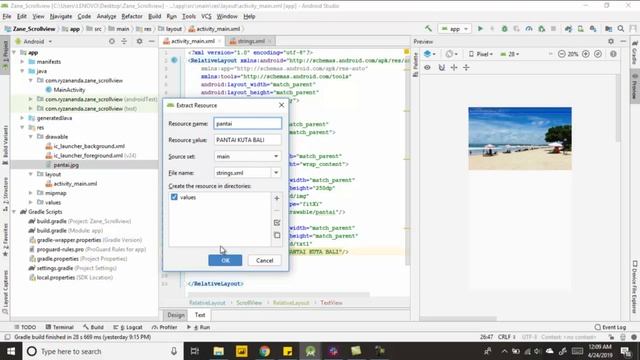
Task: Click design surface layers icon in Preview
Action: tap(429, 54)
